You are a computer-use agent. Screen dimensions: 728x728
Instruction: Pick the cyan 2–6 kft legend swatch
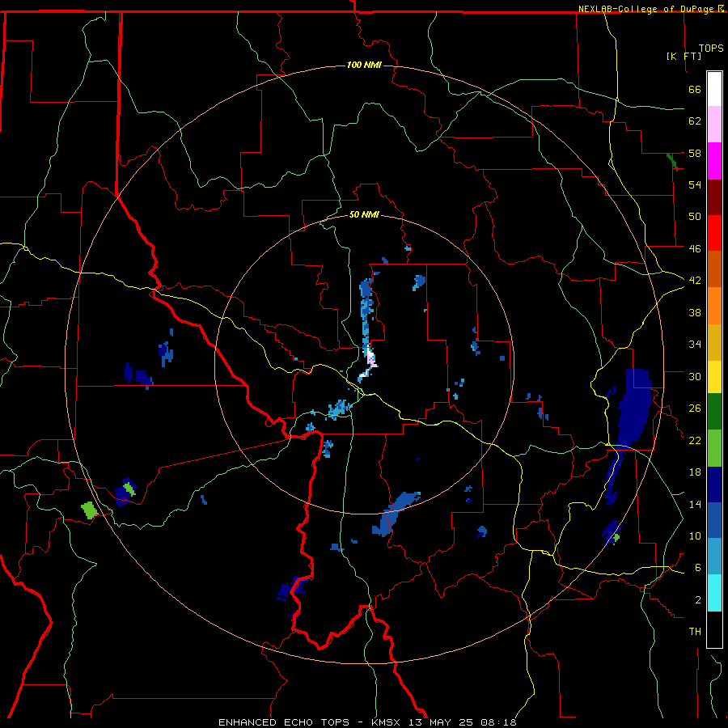click(714, 593)
